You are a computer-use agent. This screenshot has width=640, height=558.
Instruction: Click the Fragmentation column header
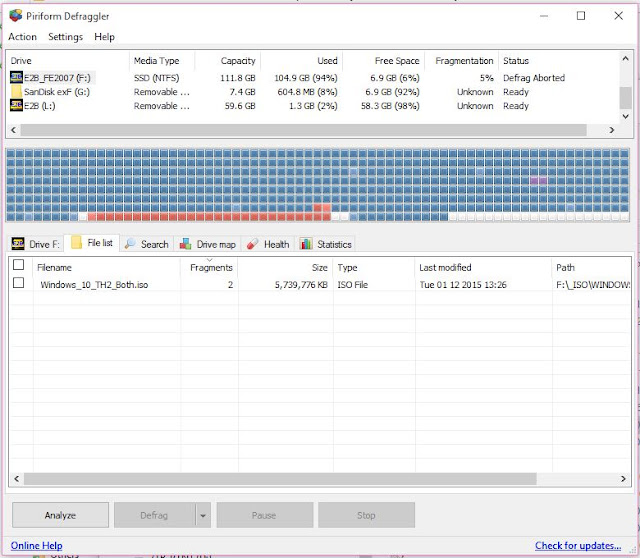(x=462, y=61)
